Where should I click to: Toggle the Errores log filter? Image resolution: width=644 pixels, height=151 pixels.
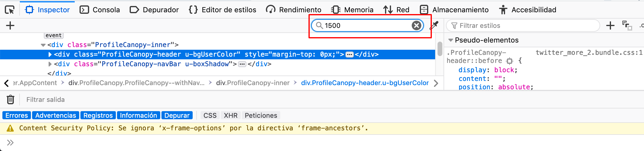[17, 115]
